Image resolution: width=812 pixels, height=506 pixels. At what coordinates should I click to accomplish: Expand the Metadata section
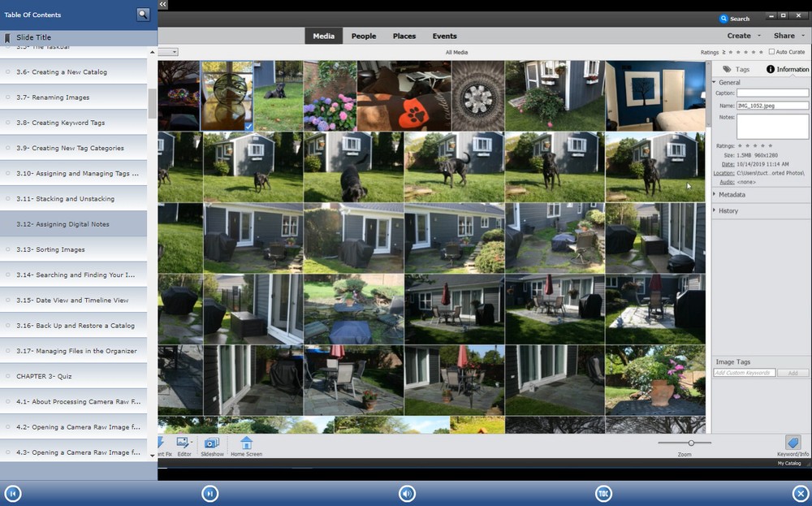coord(732,194)
